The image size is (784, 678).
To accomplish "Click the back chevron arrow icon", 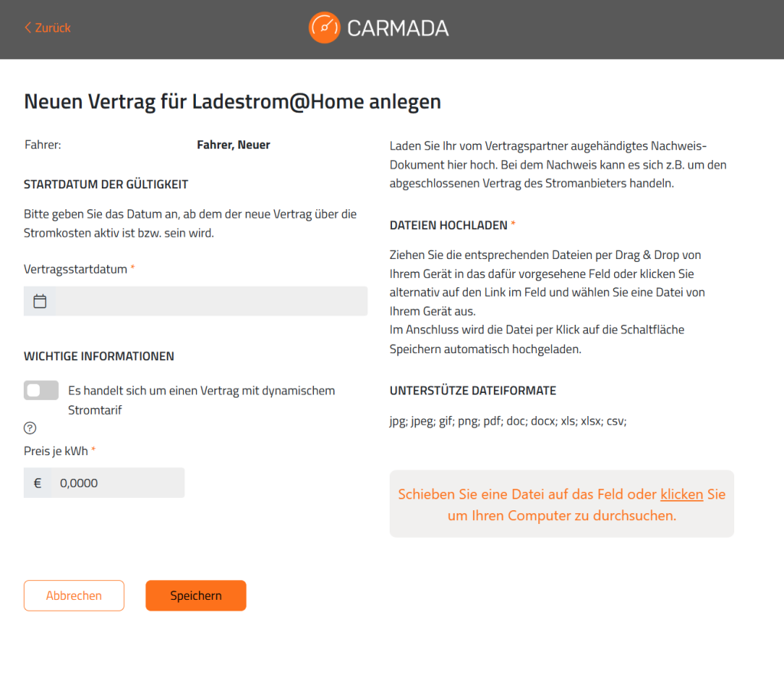I will click(28, 28).
